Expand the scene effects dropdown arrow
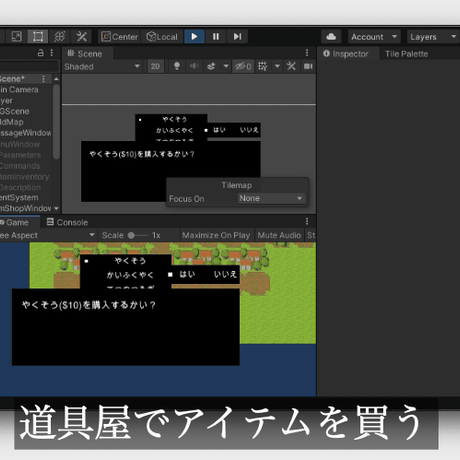Screen dimensions: 460x460 click(226, 66)
